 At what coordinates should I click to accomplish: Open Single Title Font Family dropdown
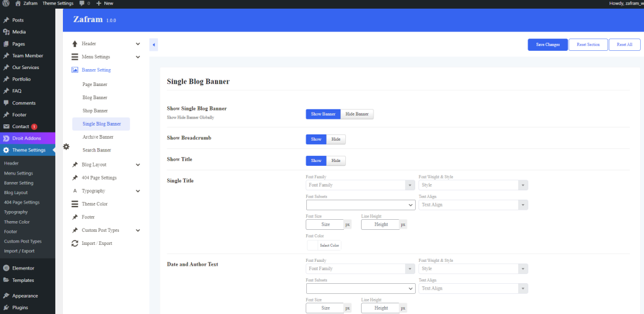(x=360, y=185)
